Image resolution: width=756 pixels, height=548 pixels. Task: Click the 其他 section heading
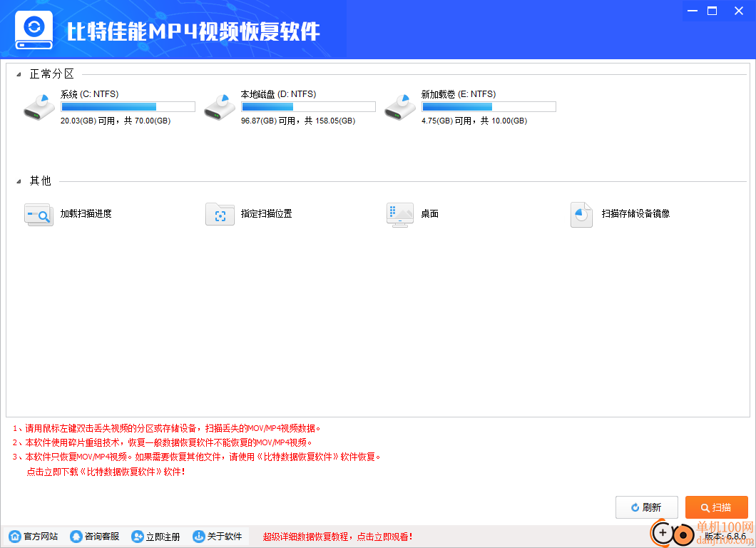click(41, 181)
